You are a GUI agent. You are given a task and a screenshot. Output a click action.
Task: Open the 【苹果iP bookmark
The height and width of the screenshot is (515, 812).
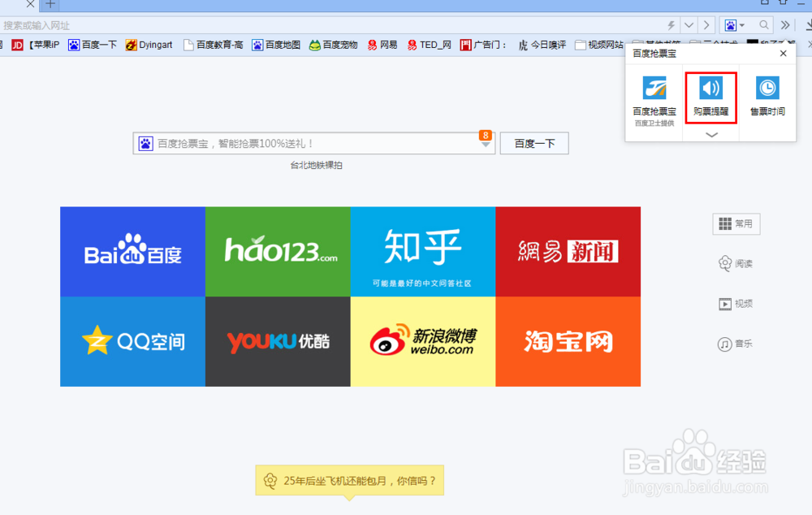pos(43,45)
